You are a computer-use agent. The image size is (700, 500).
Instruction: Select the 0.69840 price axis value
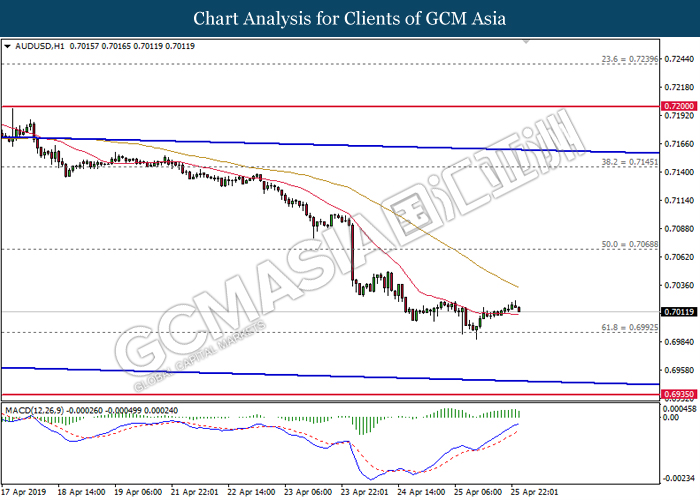tap(679, 342)
